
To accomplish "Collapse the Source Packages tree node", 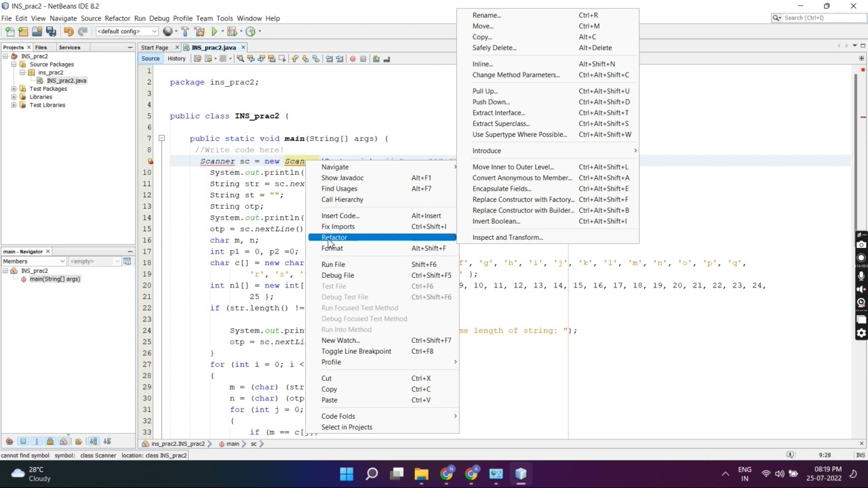I will (14, 64).
